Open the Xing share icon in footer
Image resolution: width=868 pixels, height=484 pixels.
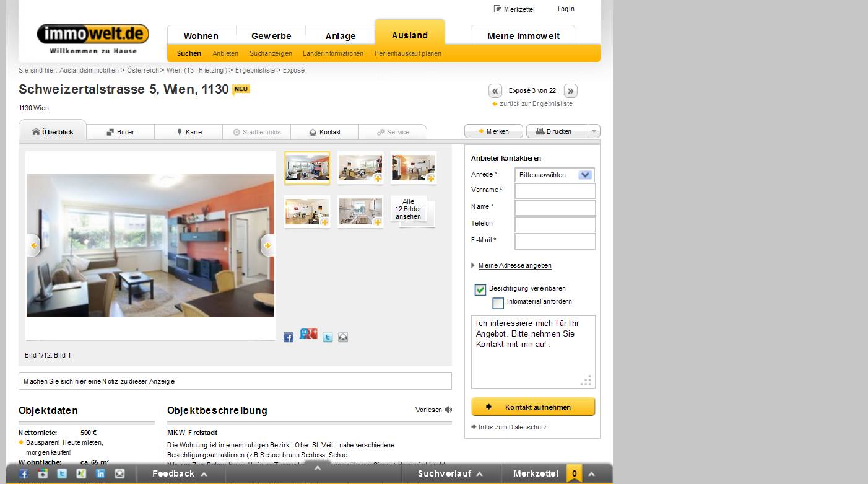pos(80,473)
